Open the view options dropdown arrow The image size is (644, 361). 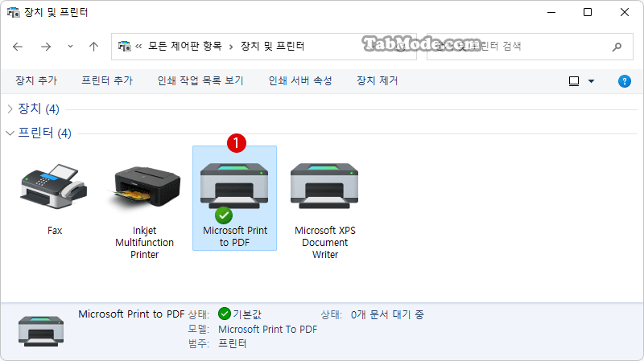(591, 81)
